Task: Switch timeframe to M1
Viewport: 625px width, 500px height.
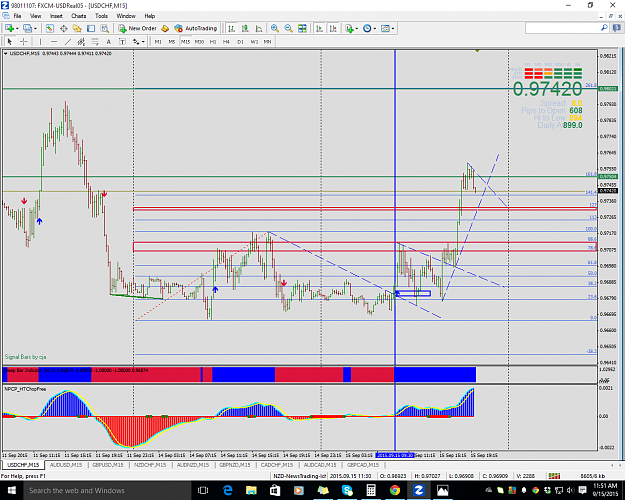Action: [x=158, y=41]
